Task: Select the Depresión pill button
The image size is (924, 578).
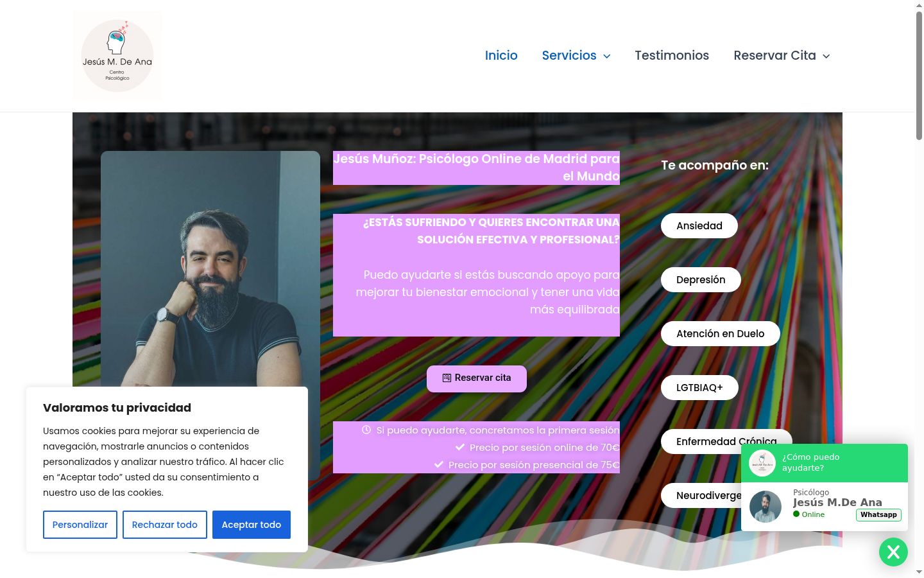Action: click(x=701, y=279)
